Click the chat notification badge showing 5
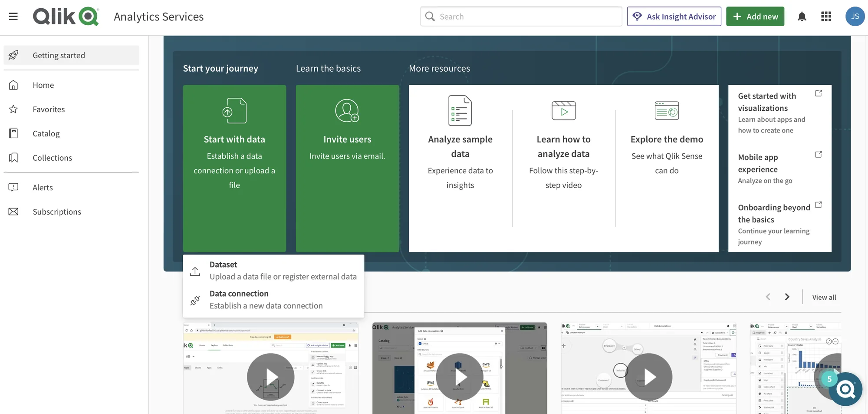The height and width of the screenshot is (414, 868). click(829, 379)
